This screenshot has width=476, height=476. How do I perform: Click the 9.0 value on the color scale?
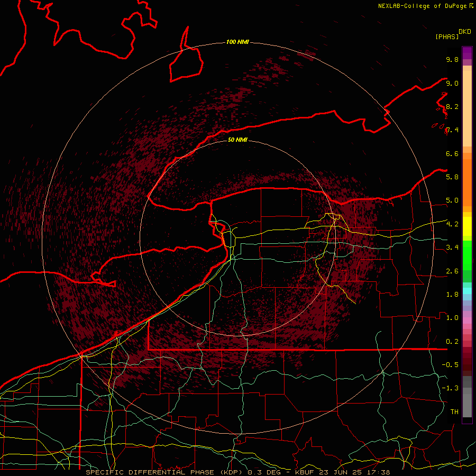(452, 83)
